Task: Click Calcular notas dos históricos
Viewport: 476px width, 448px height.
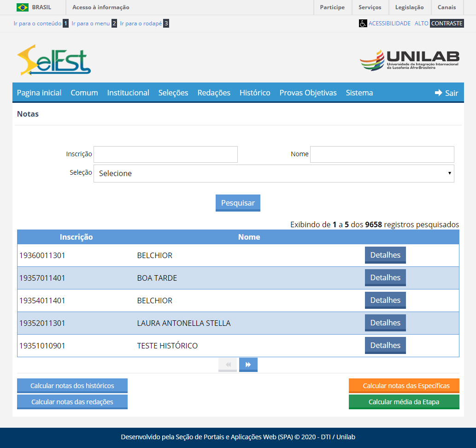Action: coord(72,386)
